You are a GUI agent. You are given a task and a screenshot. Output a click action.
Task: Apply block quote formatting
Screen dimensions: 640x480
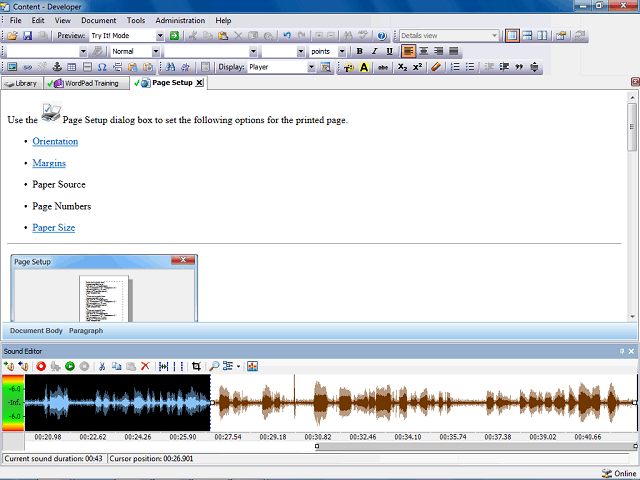point(519,67)
